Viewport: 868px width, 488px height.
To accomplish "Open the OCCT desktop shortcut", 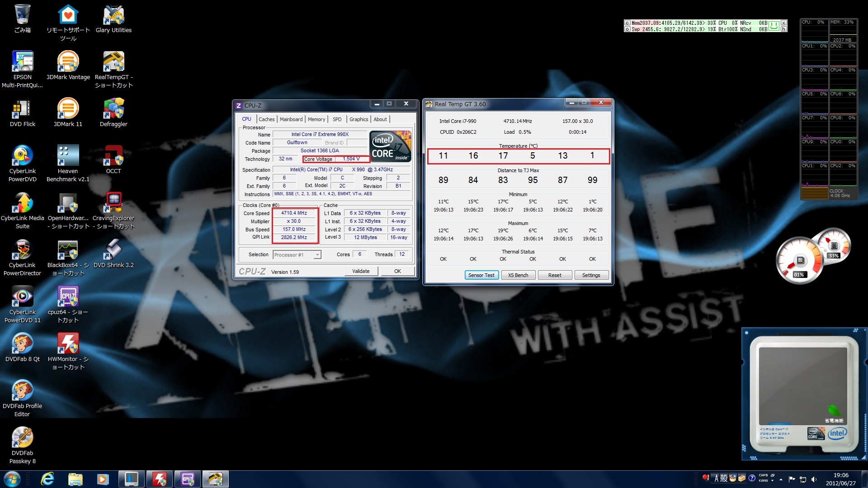I will tap(113, 156).
